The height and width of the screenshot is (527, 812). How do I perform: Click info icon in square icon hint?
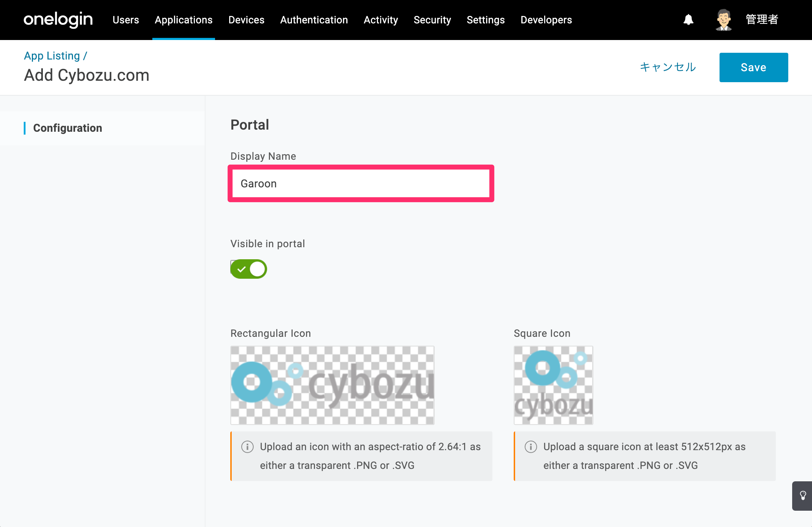pyautogui.click(x=531, y=447)
